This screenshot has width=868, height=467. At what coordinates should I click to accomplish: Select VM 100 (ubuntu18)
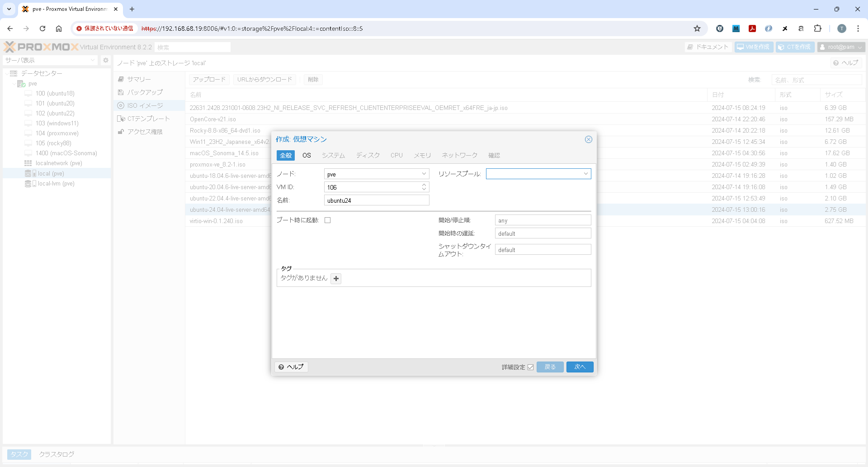tap(55, 94)
